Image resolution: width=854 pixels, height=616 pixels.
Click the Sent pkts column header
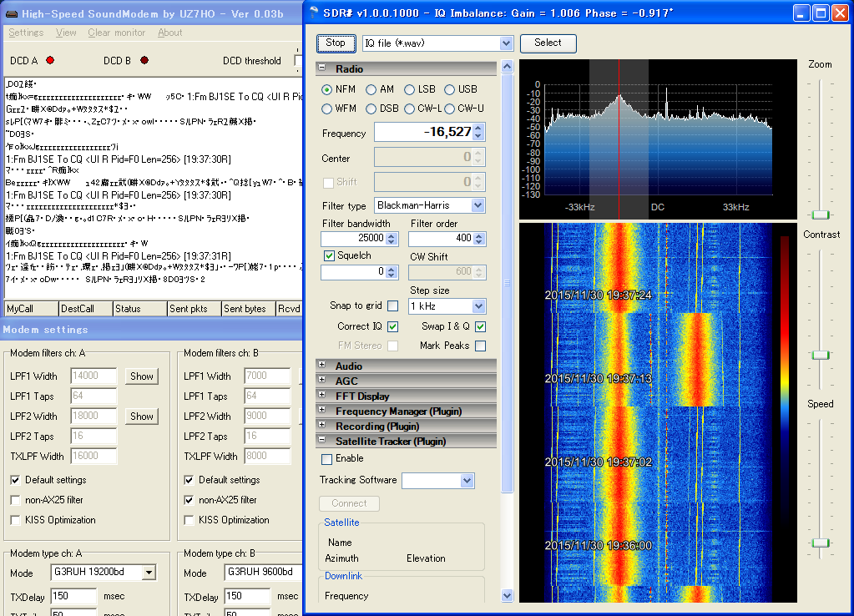[x=195, y=309]
